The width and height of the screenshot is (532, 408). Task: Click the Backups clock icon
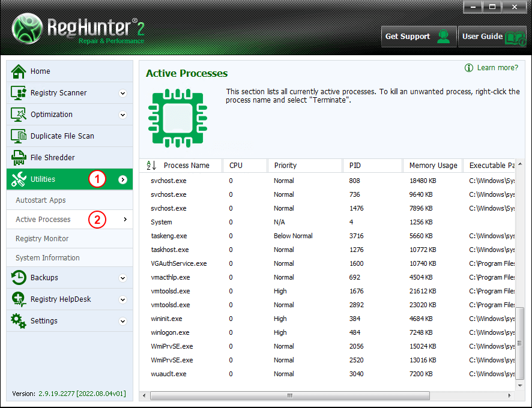click(x=19, y=278)
